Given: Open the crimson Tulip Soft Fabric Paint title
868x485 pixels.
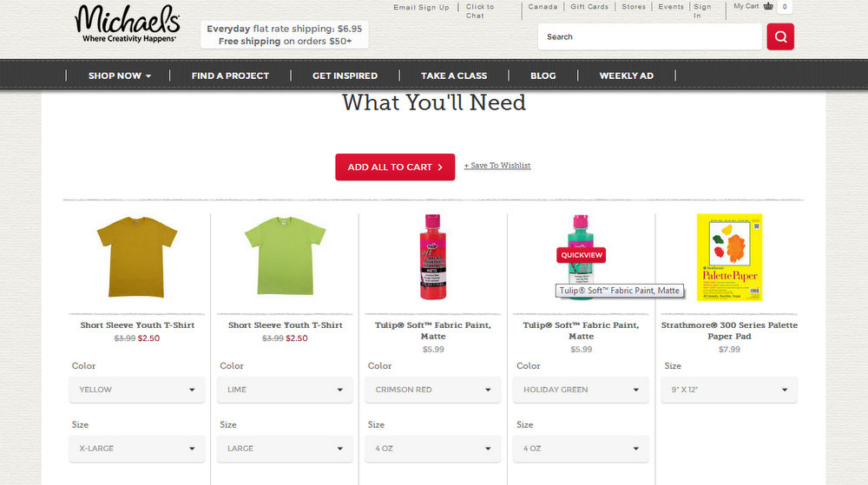Looking at the screenshot, I should click(433, 331).
